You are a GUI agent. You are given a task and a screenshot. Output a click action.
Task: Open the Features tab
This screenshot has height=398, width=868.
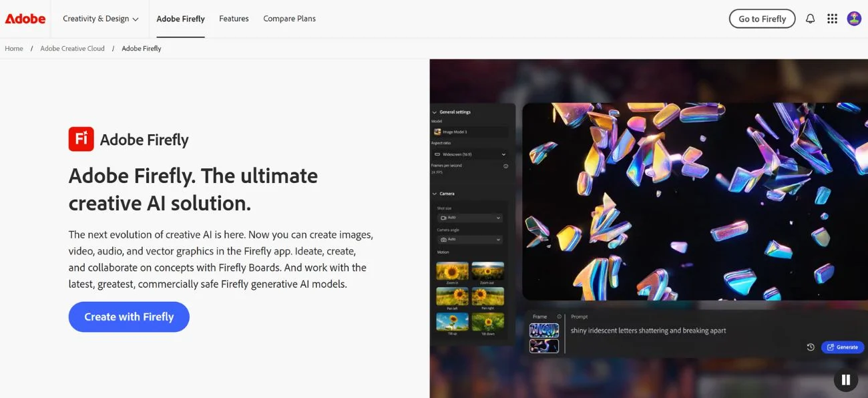click(x=234, y=19)
